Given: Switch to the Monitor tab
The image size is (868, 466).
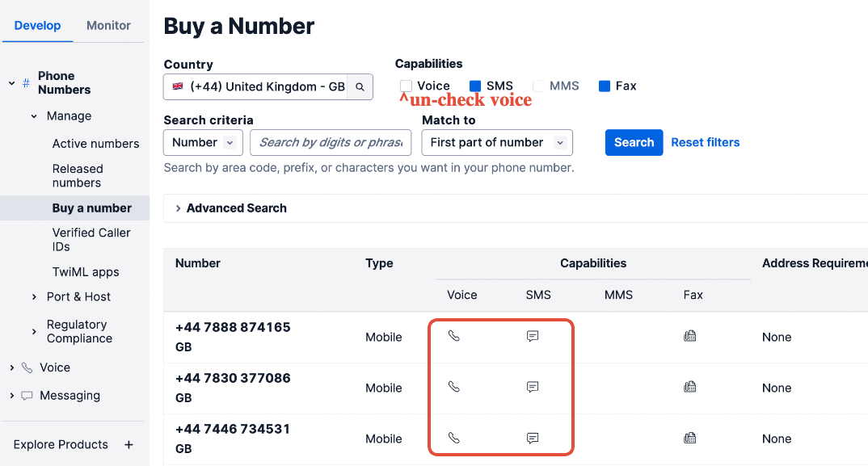Looking at the screenshot, I should coord(108,26).
